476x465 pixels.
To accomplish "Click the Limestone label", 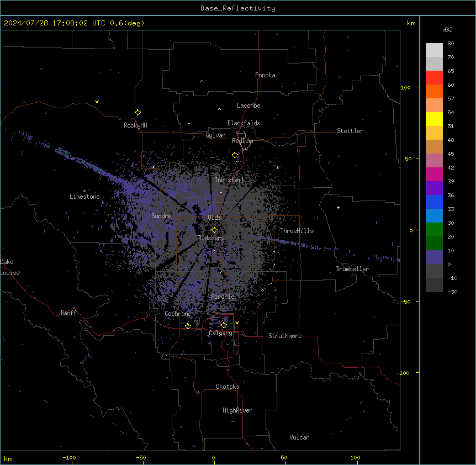I will point(84,197).
